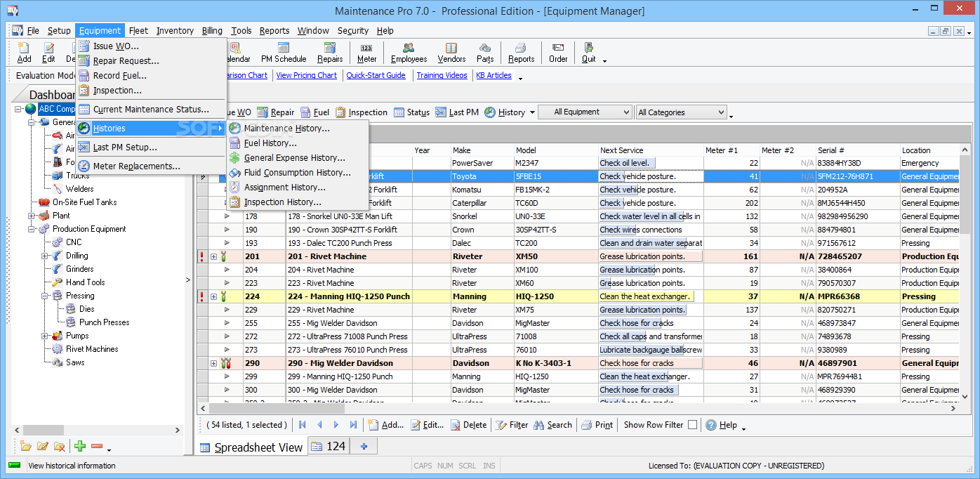The height and width of the screenshot is (479, 980).
Task: Click the Search binoculars button
Action: 552,425
